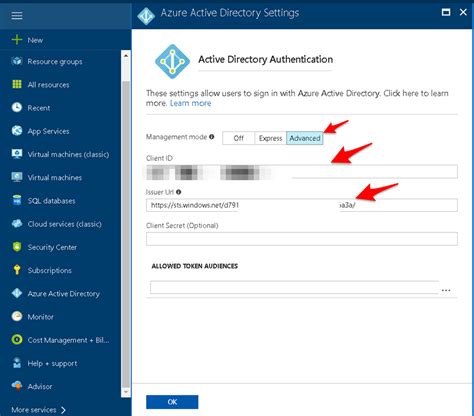This screenshot has width=474, height=416.
Task: Open Cost Management + Billing entry
Action: (x=68, y=340)
